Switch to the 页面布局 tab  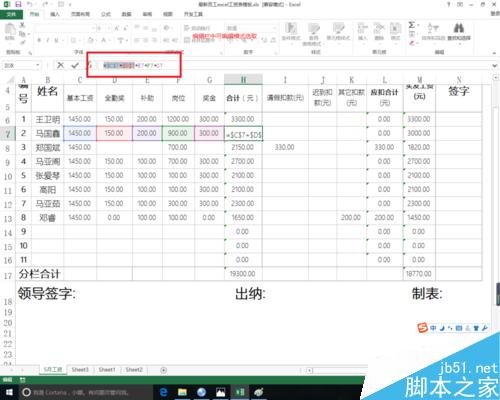click(80, 14)
